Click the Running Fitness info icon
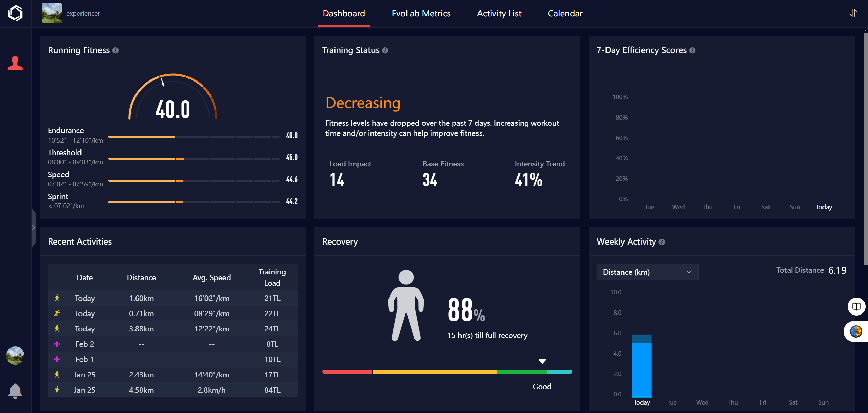The width and height of the screenshot is (868, 413). click(x=115, y=50)
